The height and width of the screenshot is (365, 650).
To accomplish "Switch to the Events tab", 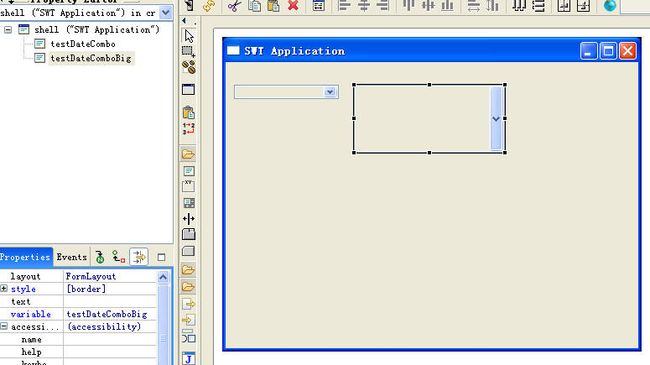I will click(72, 257).
